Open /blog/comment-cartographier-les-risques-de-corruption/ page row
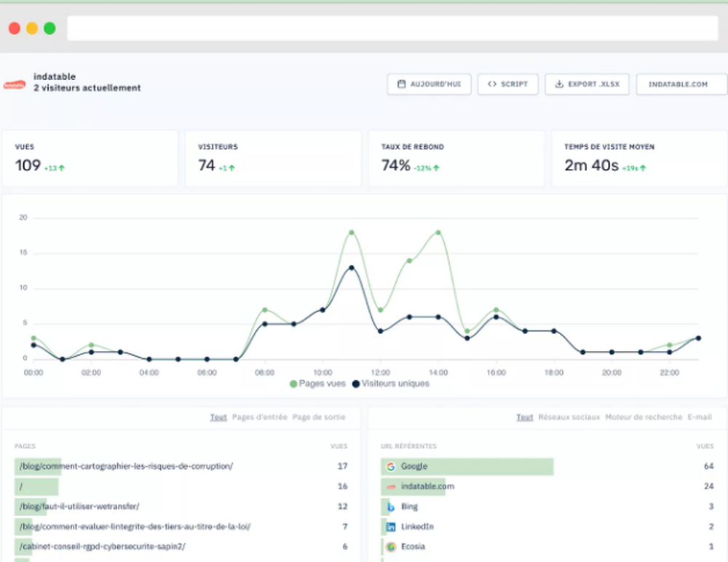728x562 pixels. pos(181,467)
